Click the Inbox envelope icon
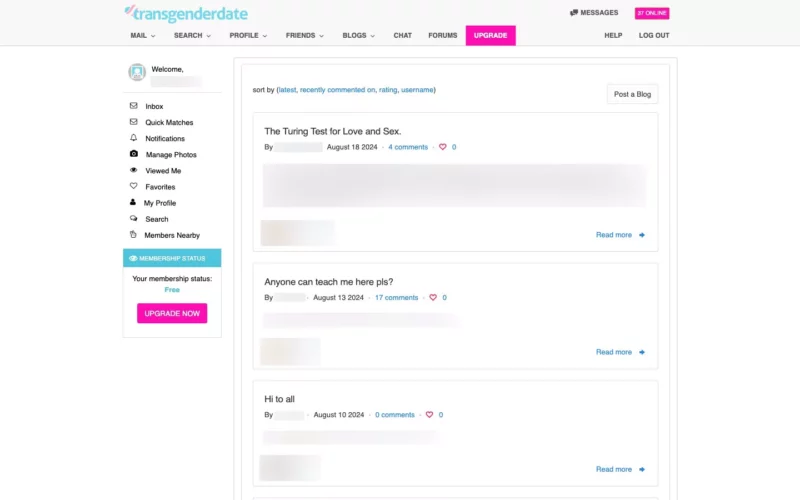800x500 pixels. (134, 106)
